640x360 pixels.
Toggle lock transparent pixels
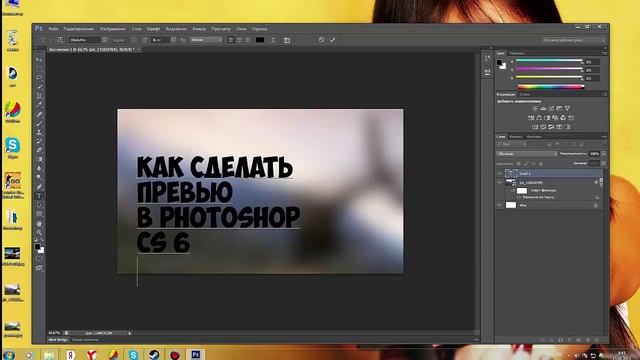(518, 164)
